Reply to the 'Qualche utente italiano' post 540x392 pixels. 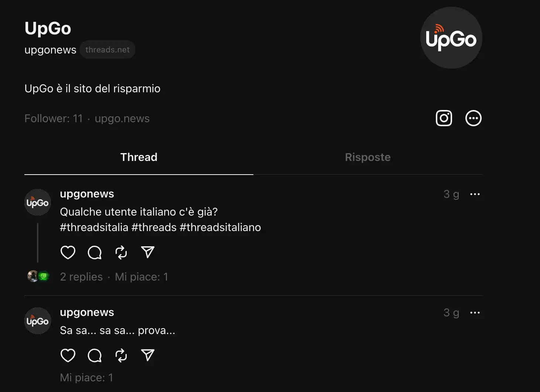pyautogui.click(x=95, y=252)
